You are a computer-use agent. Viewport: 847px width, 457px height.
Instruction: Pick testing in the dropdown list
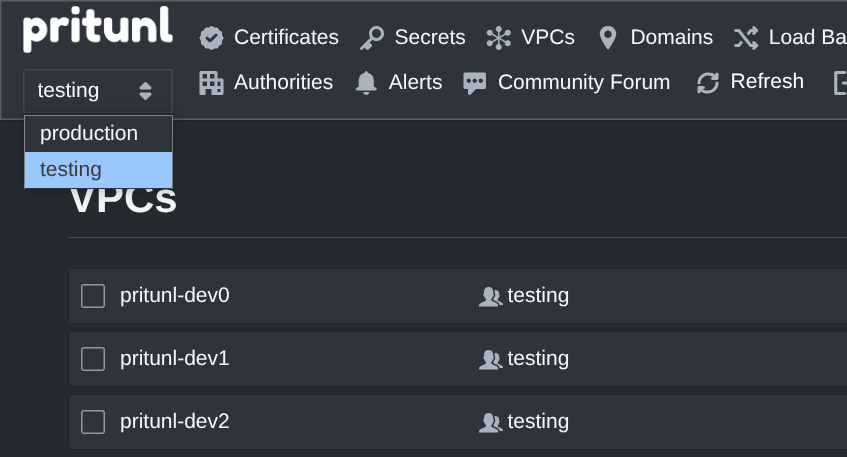pyautogui.click(x=71, y=169)
